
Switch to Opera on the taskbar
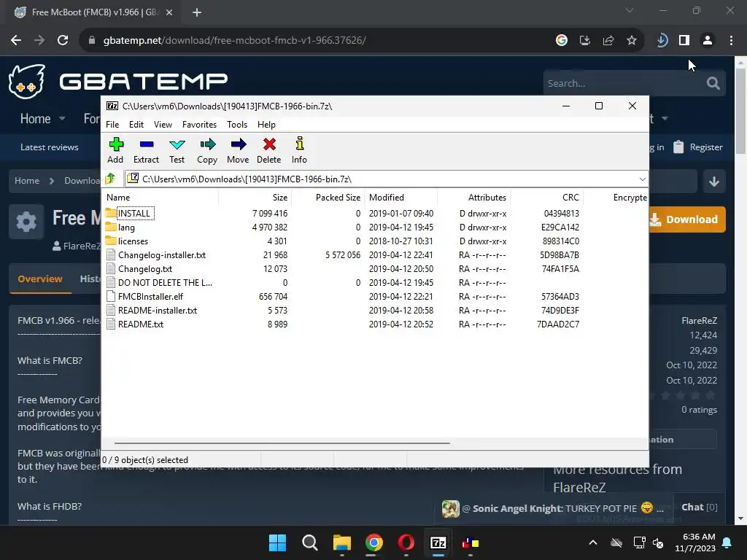[406, 542]
